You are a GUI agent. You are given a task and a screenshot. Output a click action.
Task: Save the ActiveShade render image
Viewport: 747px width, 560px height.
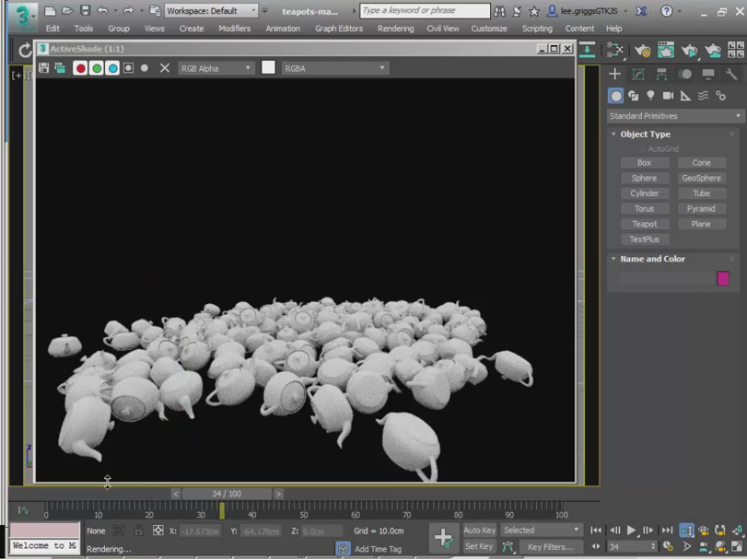click(44, 68)
